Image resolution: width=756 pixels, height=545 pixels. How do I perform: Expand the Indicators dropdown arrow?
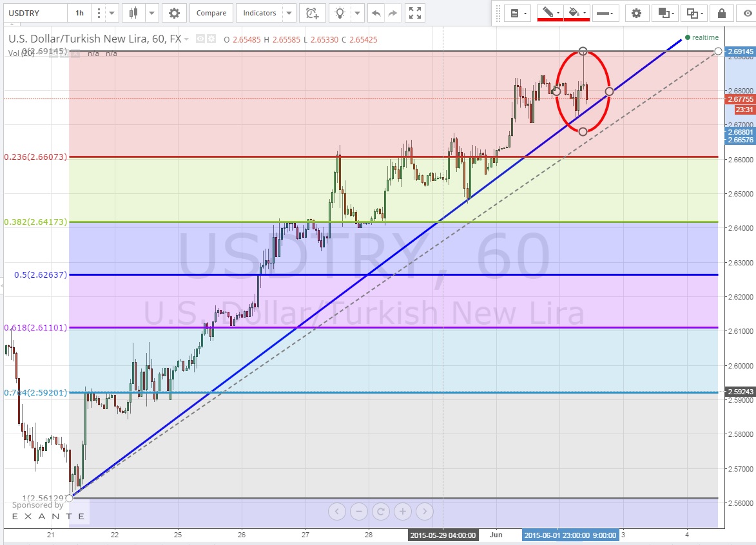click(x=289, y=13)
